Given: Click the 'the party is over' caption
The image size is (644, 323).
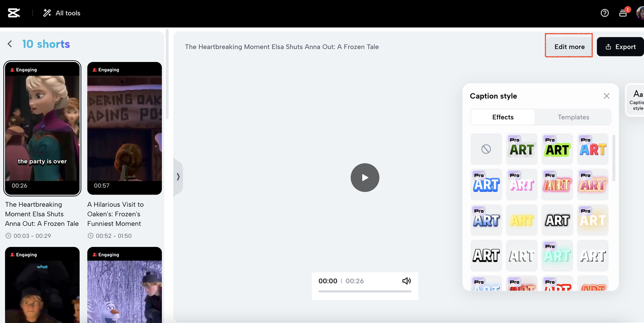Looking at the screenshot, I should [42, 161].
